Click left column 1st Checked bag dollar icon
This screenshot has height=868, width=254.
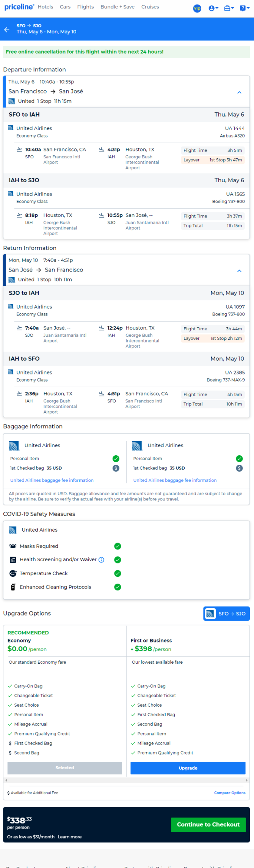(116, 468)
